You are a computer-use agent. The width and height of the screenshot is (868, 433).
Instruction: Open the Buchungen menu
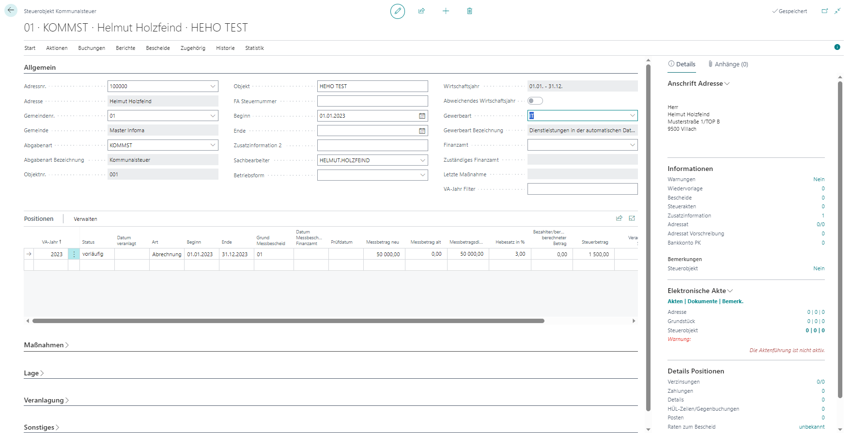pos(92,48)
